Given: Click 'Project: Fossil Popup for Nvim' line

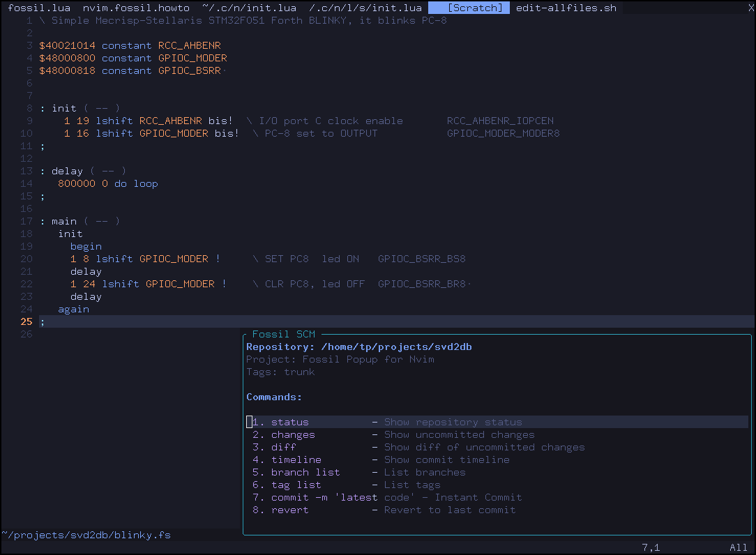Looking at the screenshot, I should point(340,359).
